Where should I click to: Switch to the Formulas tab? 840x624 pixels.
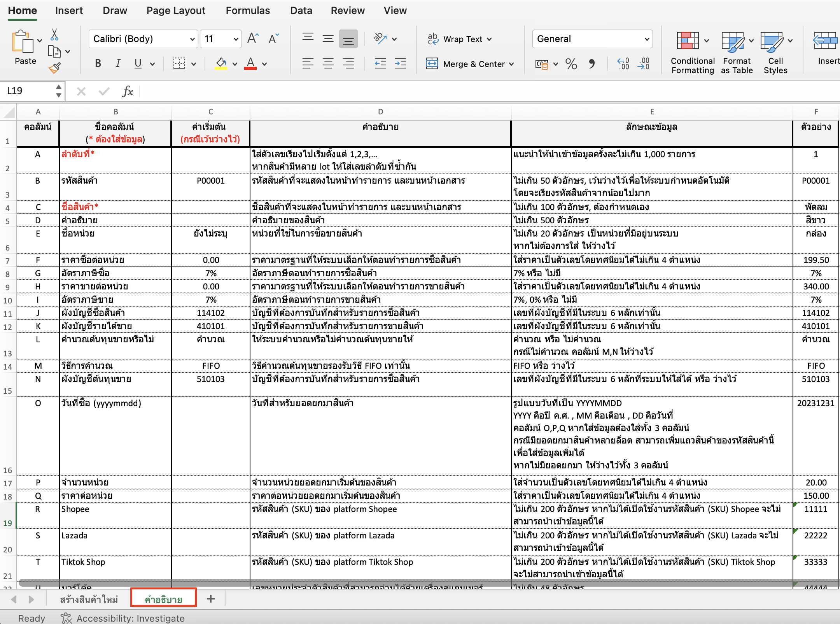point(248,11)
